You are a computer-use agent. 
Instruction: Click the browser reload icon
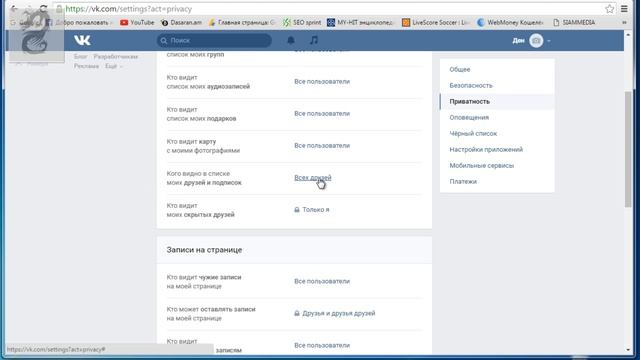(x=44, y=9)
